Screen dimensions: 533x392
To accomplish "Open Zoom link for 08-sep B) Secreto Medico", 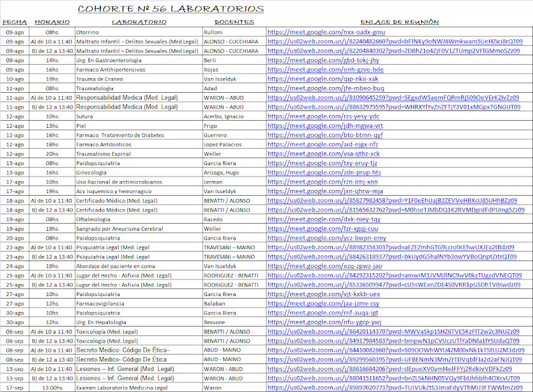I will (395, 360).
